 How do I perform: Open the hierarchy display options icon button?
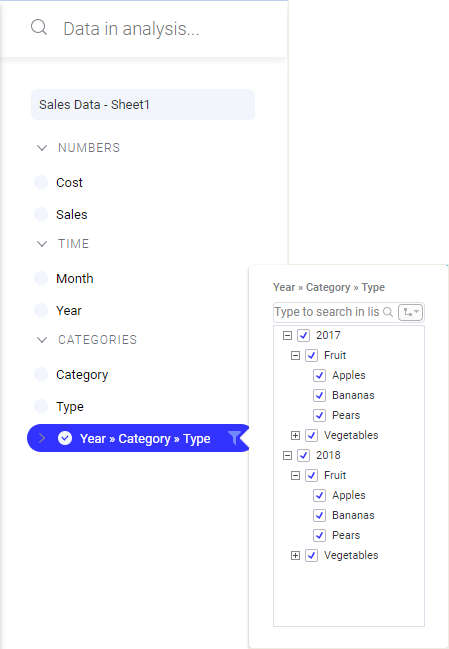click(411, 312)
